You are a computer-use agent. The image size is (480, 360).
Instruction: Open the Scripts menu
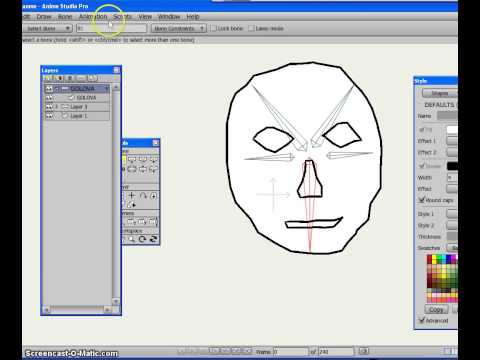[122, 17]
